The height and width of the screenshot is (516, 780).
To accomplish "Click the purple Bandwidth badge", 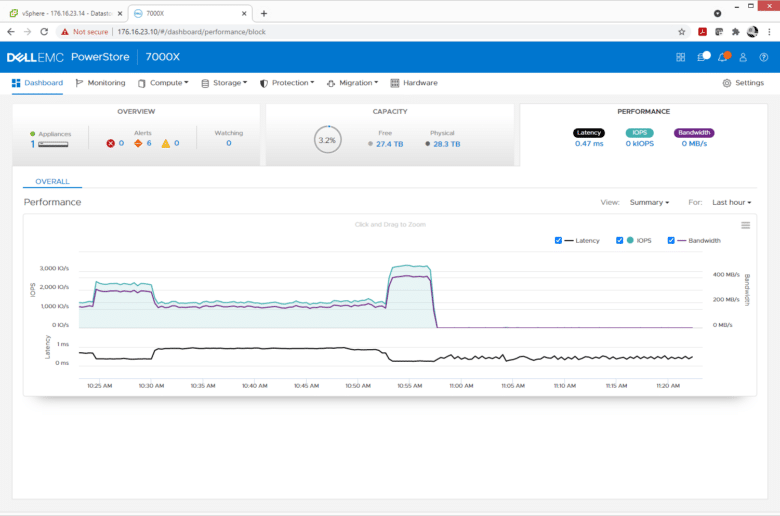I will click(694, 133).
